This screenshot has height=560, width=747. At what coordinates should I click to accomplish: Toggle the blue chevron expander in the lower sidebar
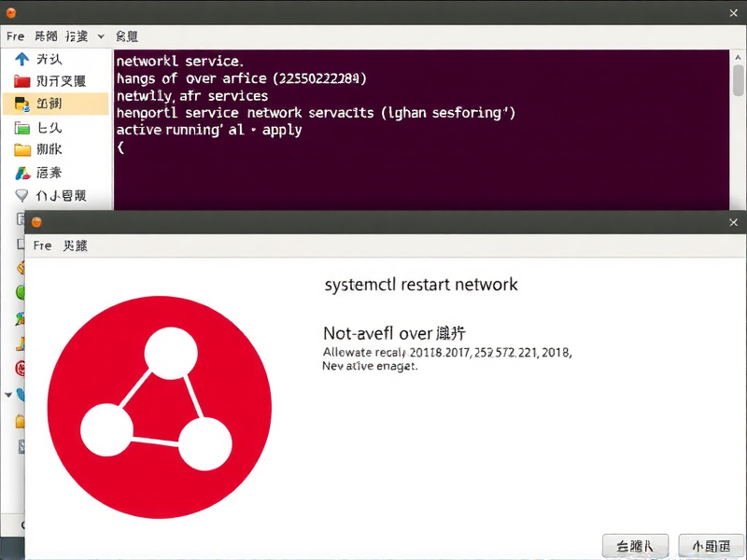pyautogui.click(x=7, y=395)
